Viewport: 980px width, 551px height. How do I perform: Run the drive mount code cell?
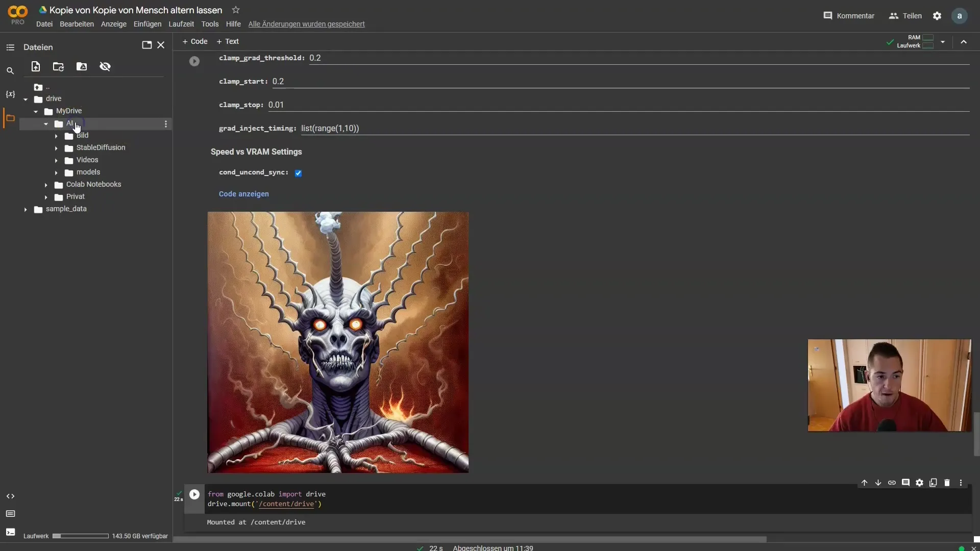pos(194,494)
